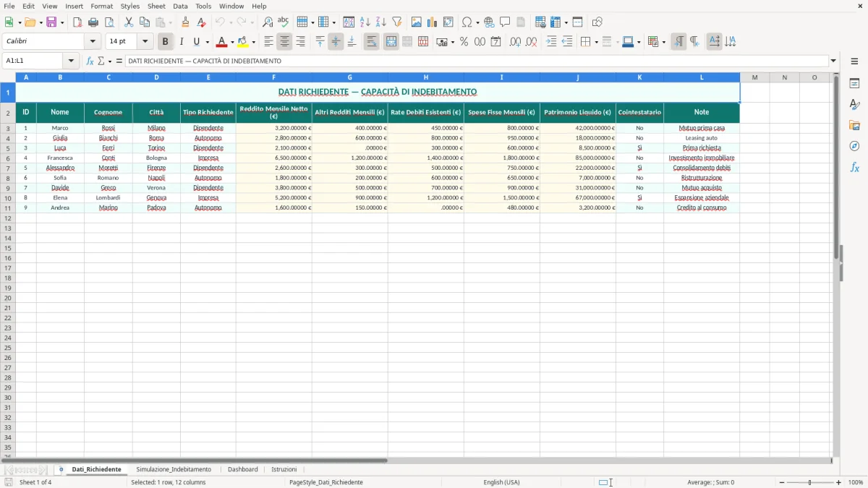Image resolution: width=868 pixels, height=488 pixels.
Task: Open Font Name dropdown list
Action: 93,41
